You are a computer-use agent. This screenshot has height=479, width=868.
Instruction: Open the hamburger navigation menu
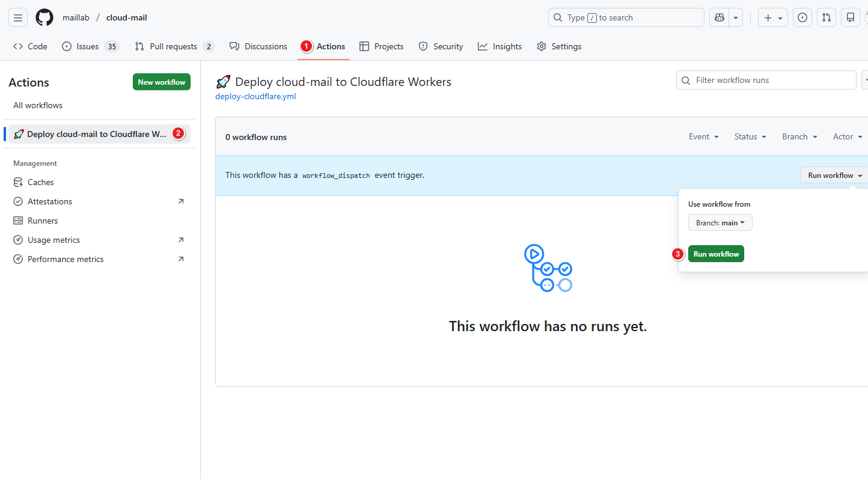(18, 18)
